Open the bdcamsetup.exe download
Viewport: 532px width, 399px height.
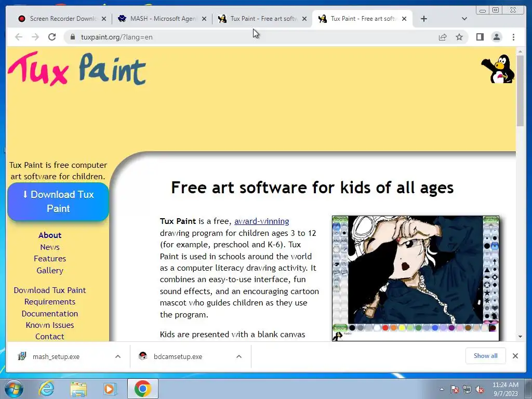[x=178, y=356]
